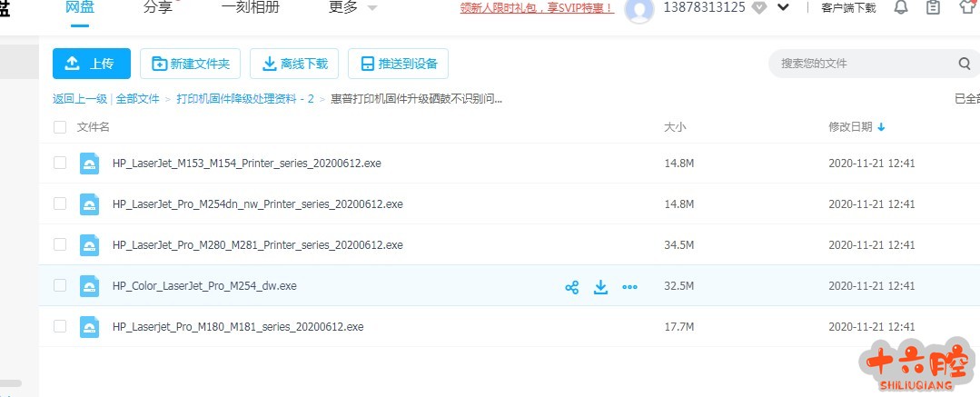Open HP_LaserJet_M153_M154_Printer_series_20200612.exe file name
This screenshot has height=397, width=980.
[247, 164]
